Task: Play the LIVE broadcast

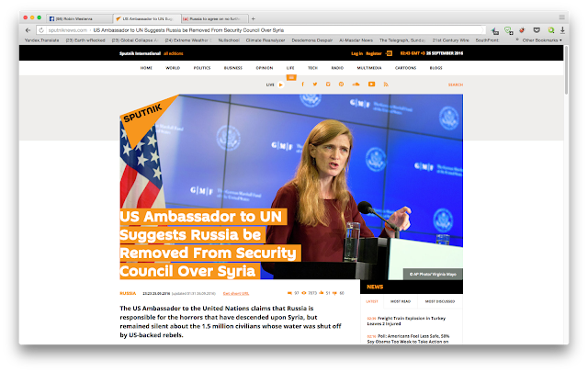Action: 280,85
